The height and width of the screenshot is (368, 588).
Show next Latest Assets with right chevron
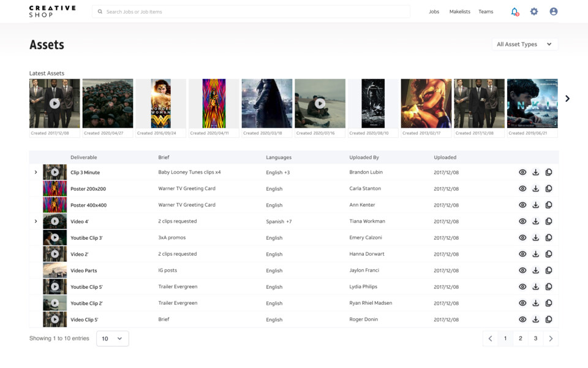click(567, 98)
